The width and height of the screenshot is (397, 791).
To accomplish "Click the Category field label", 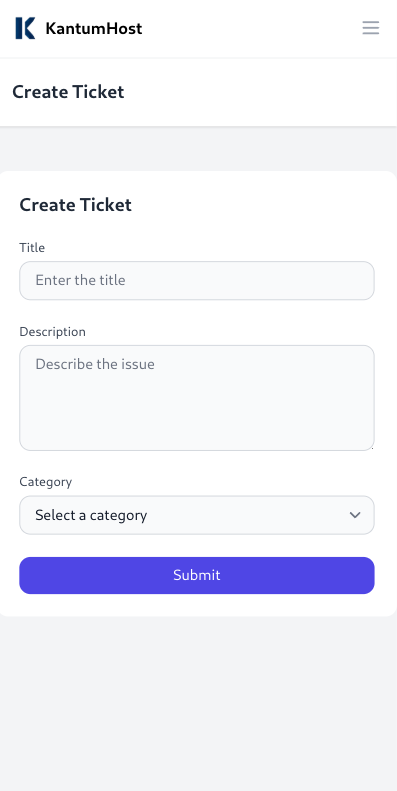I will point(46,482).
